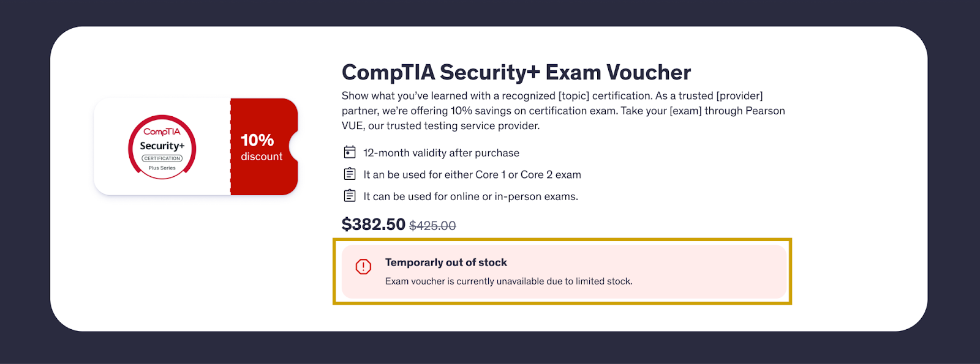This screenshot has height=364, width=980.
Task: Click the word discount on the red coupon
Action: (262, 157)
